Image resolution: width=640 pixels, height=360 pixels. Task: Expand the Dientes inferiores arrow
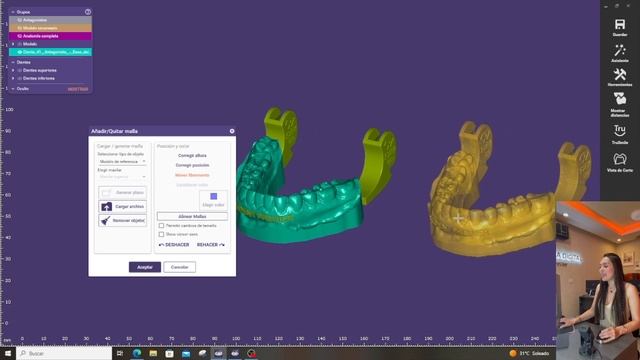tap(13, 78)
